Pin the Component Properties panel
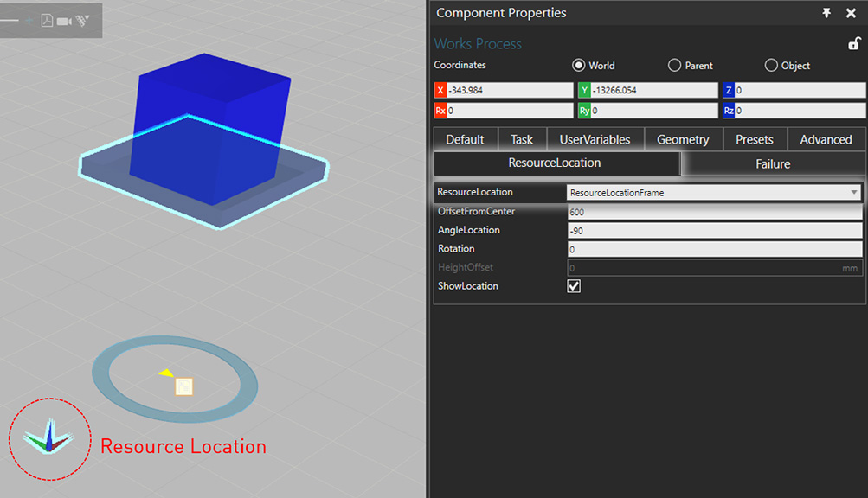 point(826,13)
